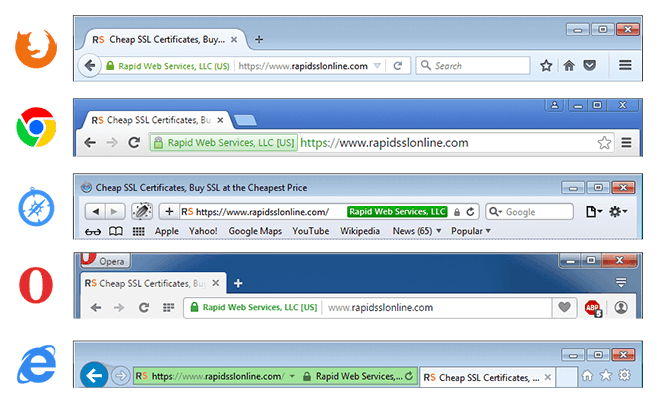Open the Opera menu button

tap(105, 261)
